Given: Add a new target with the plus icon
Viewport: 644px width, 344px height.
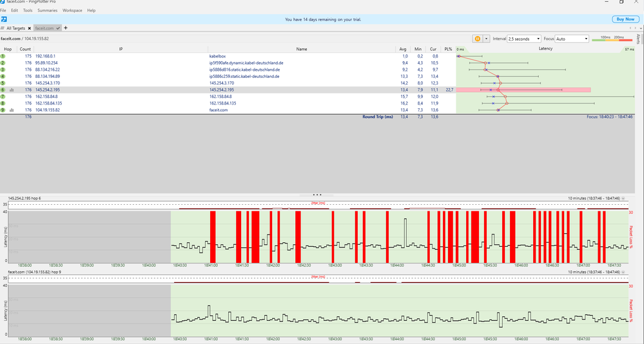Looking at the screenshot, I should [65, 28].
